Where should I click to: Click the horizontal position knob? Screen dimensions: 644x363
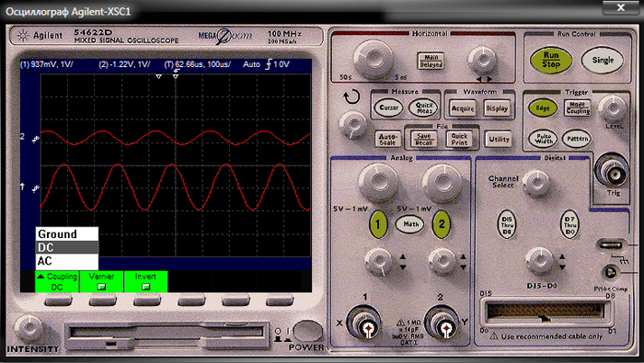(483, 60)
